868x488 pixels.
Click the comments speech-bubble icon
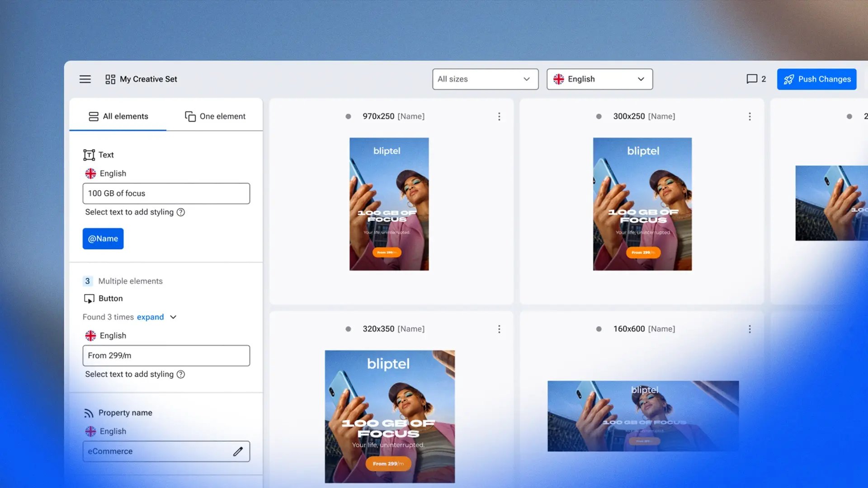coord(751,79)
